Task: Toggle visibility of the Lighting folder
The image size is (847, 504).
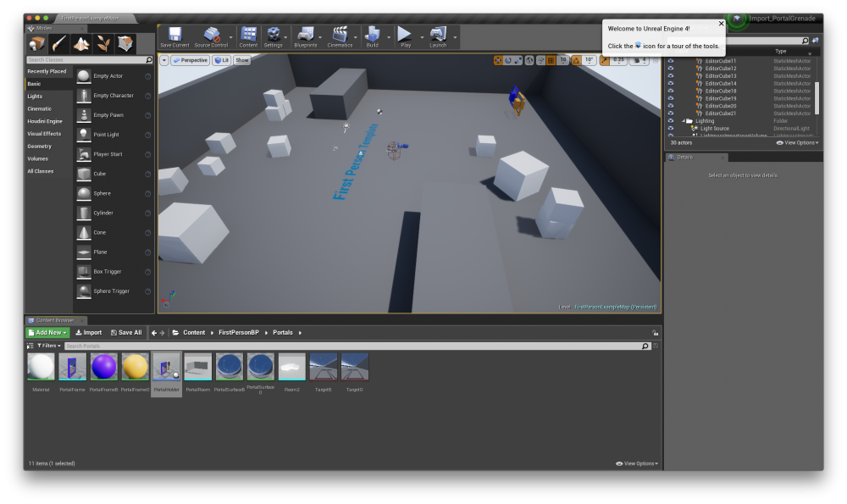Action: tap(671, 121)
